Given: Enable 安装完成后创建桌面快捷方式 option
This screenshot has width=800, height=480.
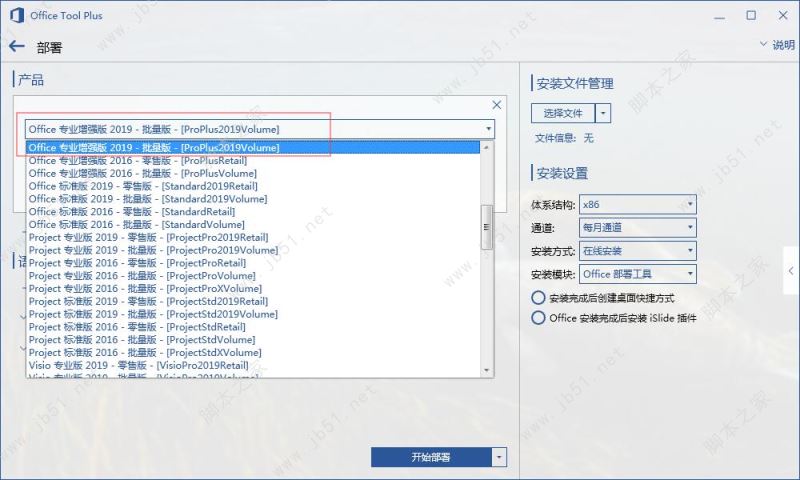Looking at the screenshot, I should (x=538, y=298).
